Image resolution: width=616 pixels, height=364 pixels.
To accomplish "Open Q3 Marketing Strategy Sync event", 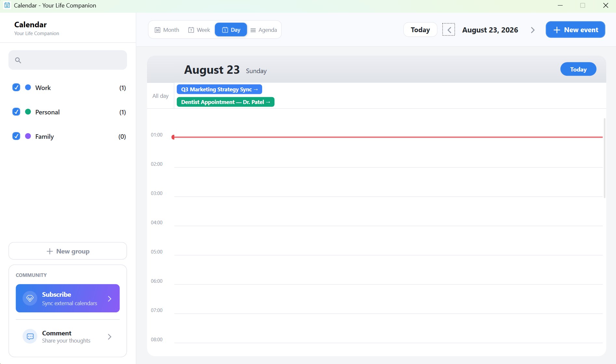I will [x=219, y=89].
